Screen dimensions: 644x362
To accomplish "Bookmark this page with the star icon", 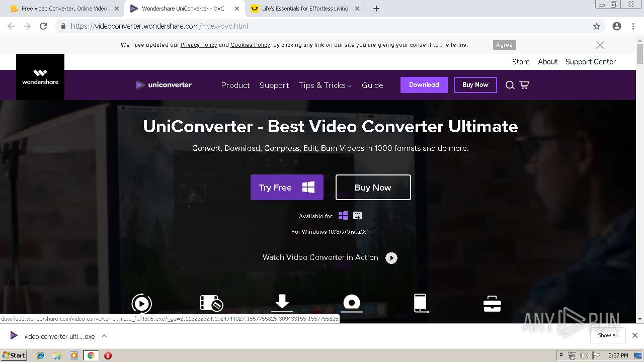I will point(597,26).
